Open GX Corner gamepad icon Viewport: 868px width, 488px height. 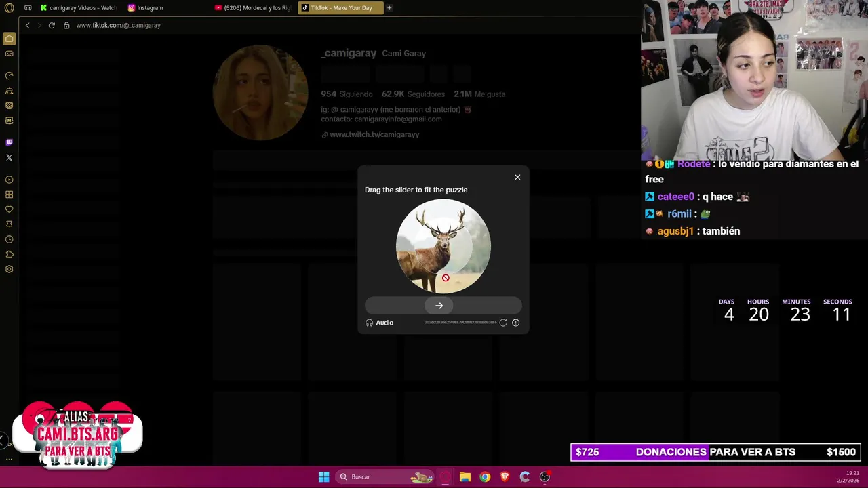point(9,54)
